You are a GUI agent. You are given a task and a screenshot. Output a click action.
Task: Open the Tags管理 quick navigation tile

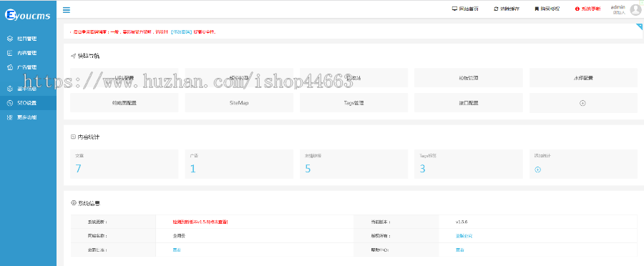tap(353, 103)
